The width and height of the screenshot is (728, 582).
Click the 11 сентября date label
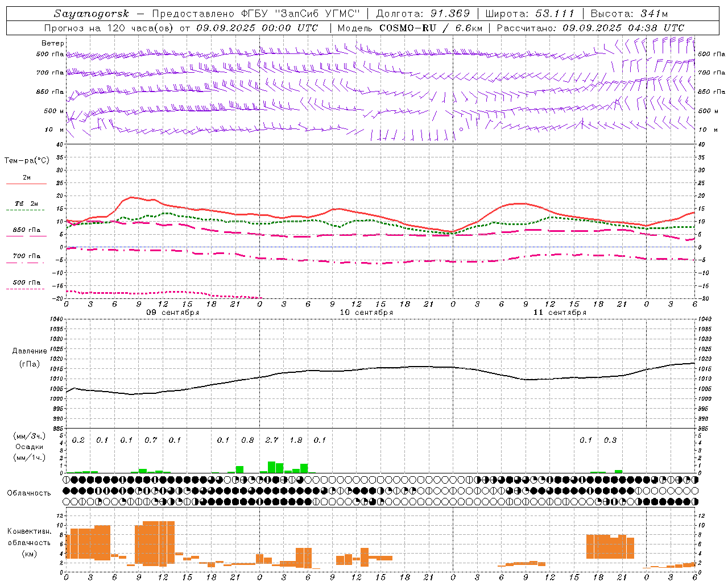coord(560,313)
